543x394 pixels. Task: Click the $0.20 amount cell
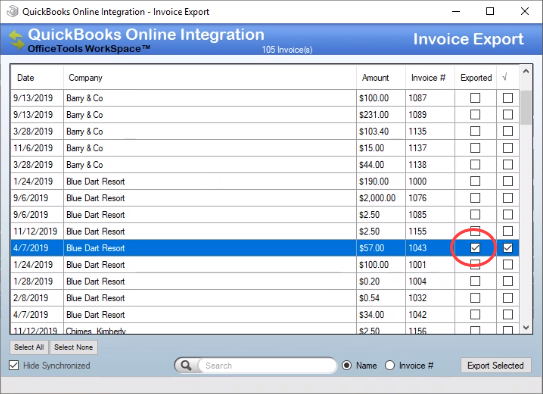pyautogui.click(x=381, y=281)
